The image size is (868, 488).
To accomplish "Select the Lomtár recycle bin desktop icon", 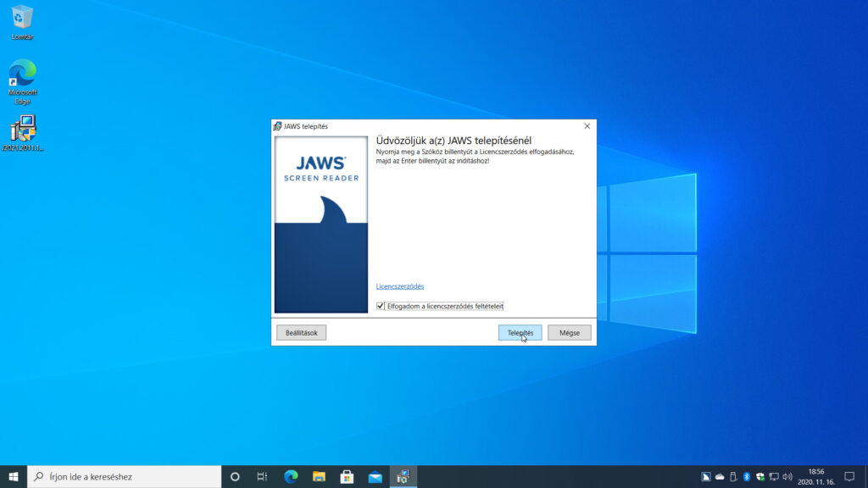I will 22,22.
